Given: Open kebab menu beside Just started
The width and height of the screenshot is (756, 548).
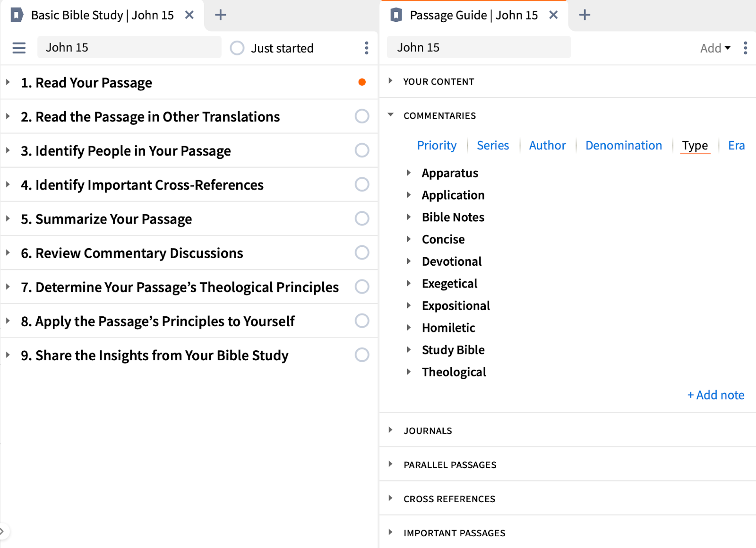Looking at the screenshot, I should [x=366, y=48].
